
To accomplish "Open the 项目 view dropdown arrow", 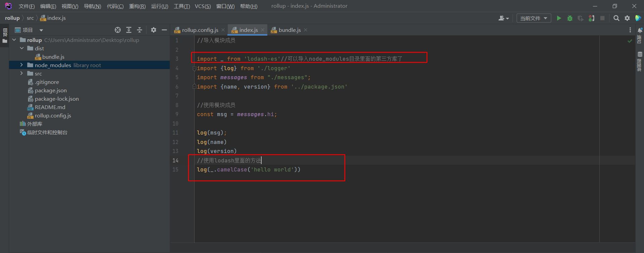I will coord(41,30).
